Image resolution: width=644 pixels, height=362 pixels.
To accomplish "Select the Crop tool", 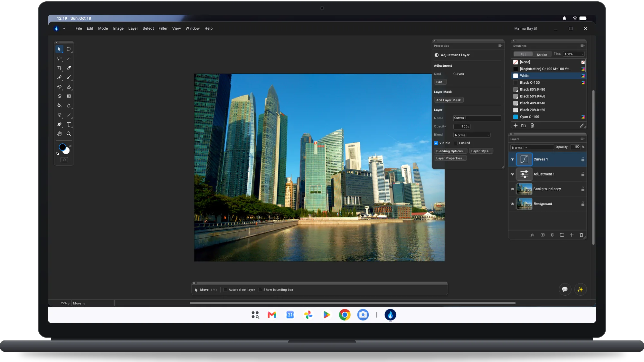I will click(60, 68).
